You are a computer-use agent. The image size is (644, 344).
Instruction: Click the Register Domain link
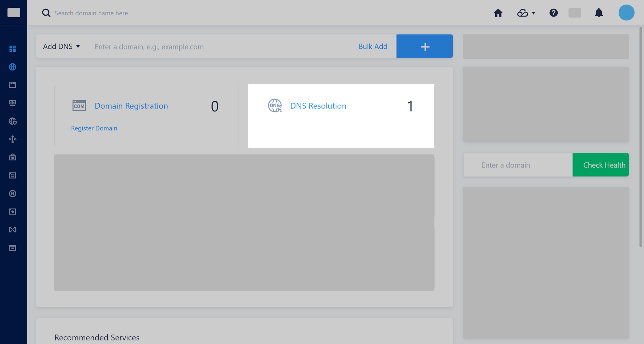pyautogui.click(x=94, y=128)
